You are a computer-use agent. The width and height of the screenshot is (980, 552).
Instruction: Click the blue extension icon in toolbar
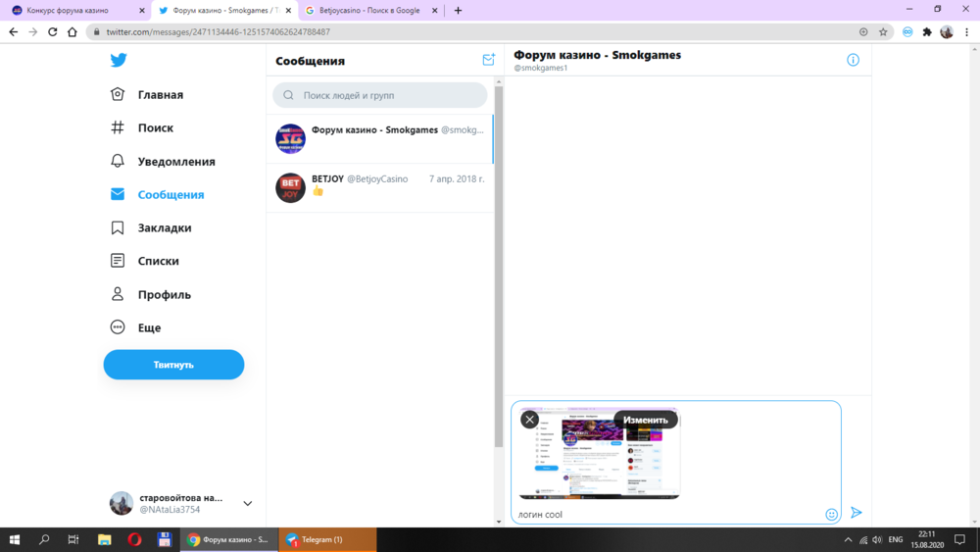(x=907, y=32)
